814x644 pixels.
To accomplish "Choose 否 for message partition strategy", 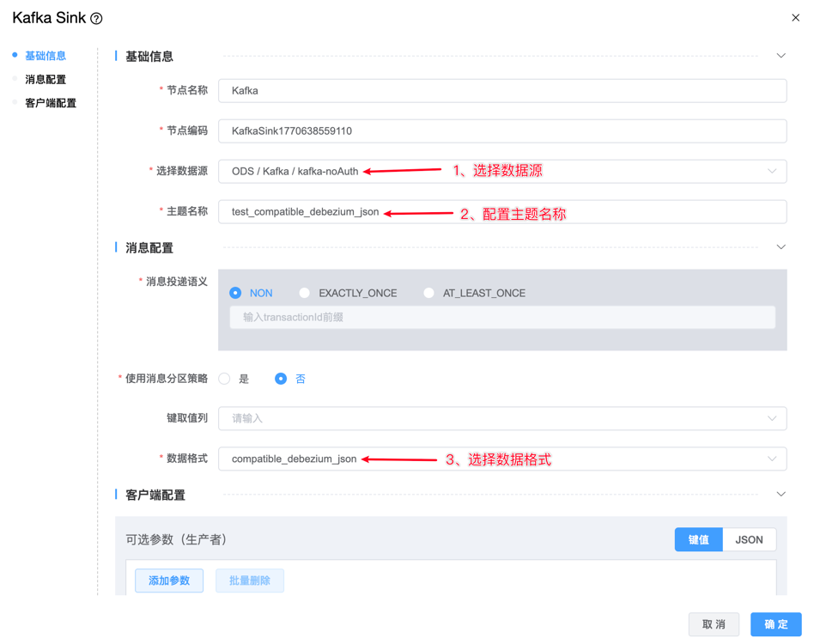I will point(281,379).
